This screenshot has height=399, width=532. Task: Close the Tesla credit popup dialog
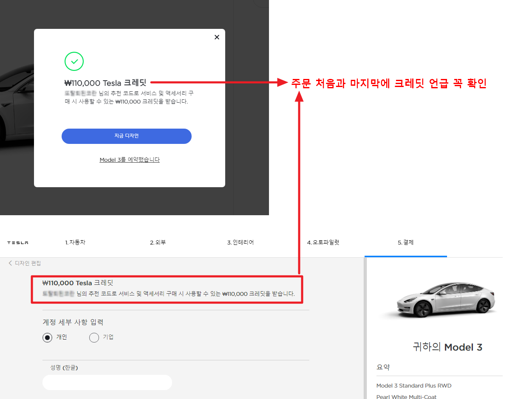click(217, 37)
